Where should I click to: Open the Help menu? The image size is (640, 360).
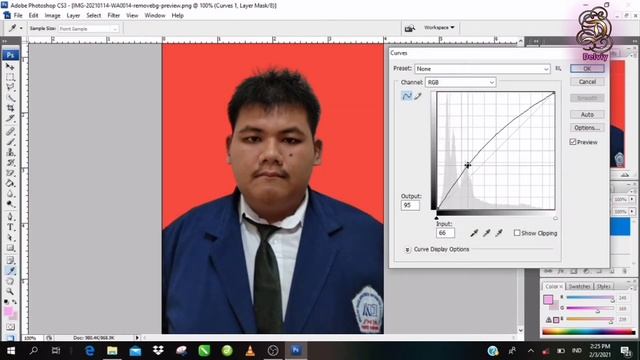[178, 16]
